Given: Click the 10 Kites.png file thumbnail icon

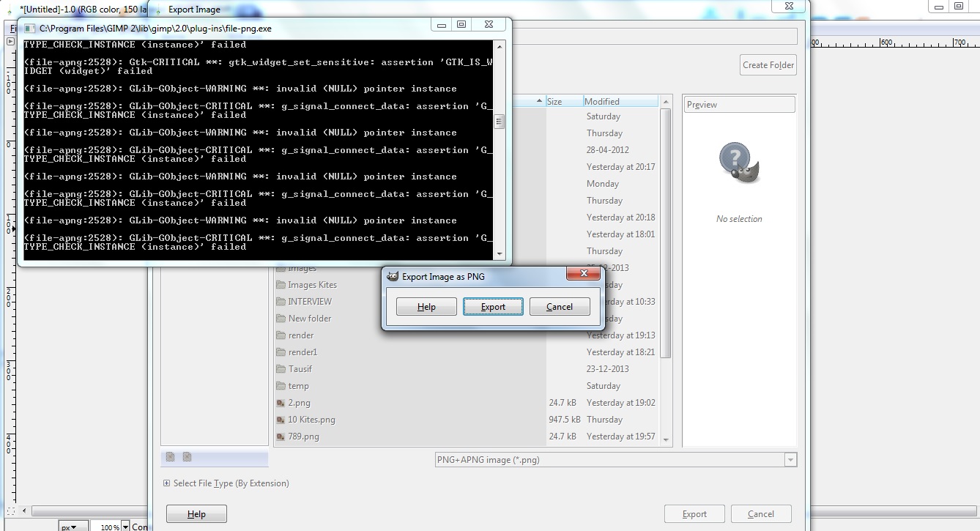Looking at the screenshot, I should pos(281,420).
